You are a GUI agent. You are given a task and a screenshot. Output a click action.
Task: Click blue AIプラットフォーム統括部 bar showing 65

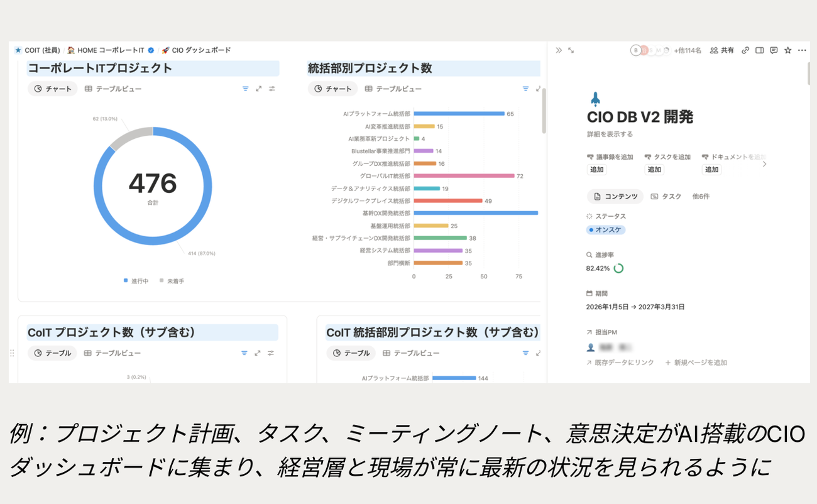(x=459, y=114)
